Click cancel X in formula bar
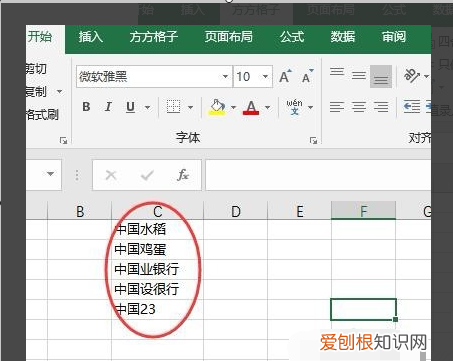 111,175
